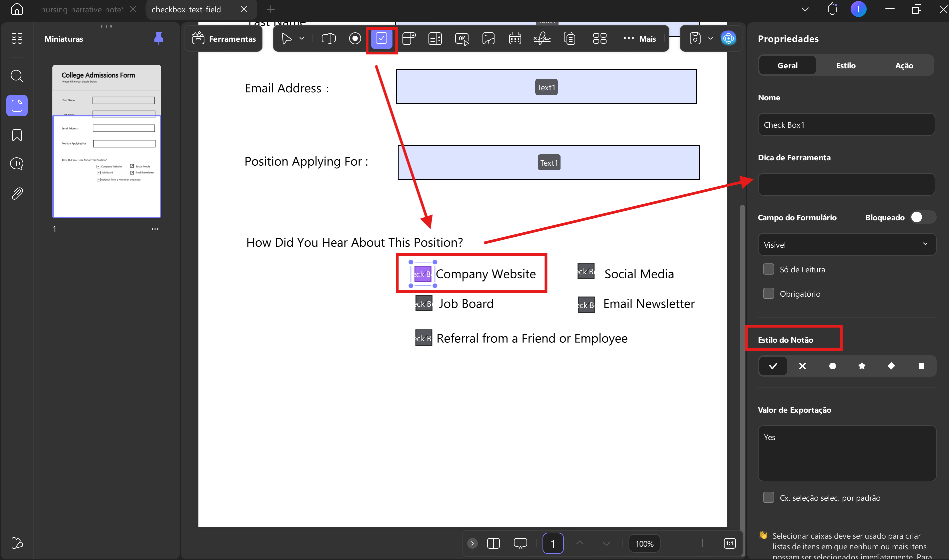Zoom out with the minus button

point(676,543)
